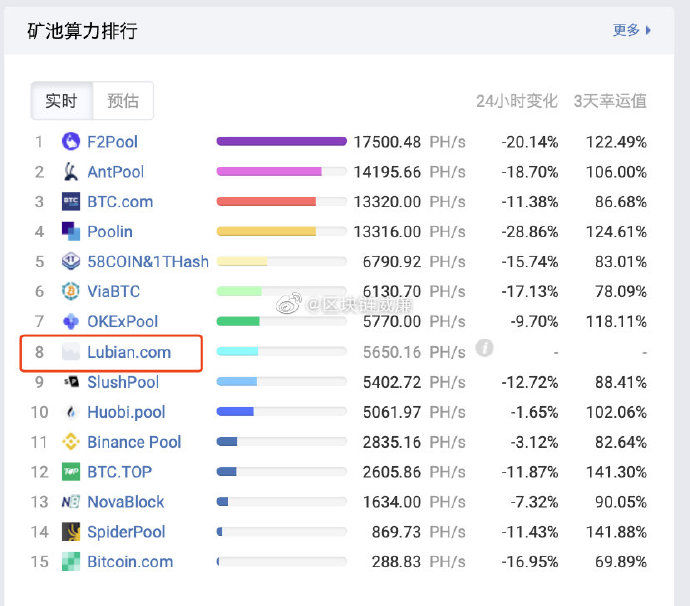Click the Bitcoin.com logo icon
This screenshot has height=606, width=690.
tap(71, 562)
